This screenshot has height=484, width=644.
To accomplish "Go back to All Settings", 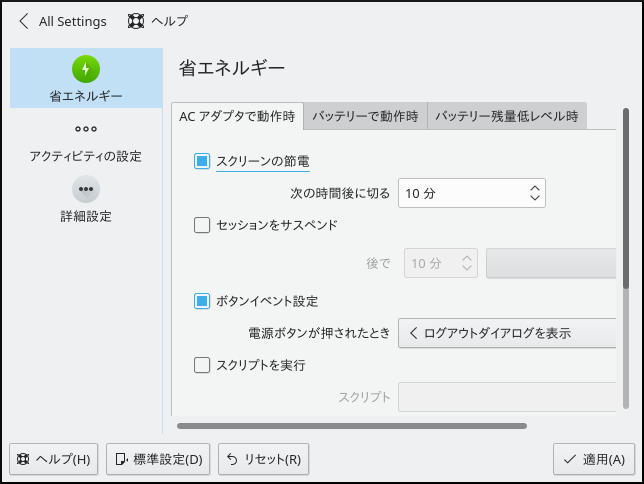I will pos(62,21).
